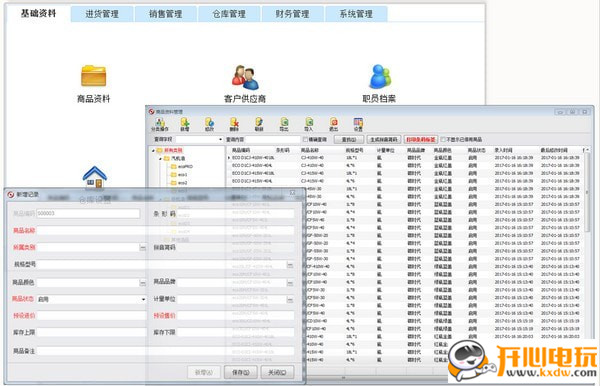Screen dimensions: 600x386
Task: Open the 商品颜色 ellipsis picker
Action: (x=143, y=283)
